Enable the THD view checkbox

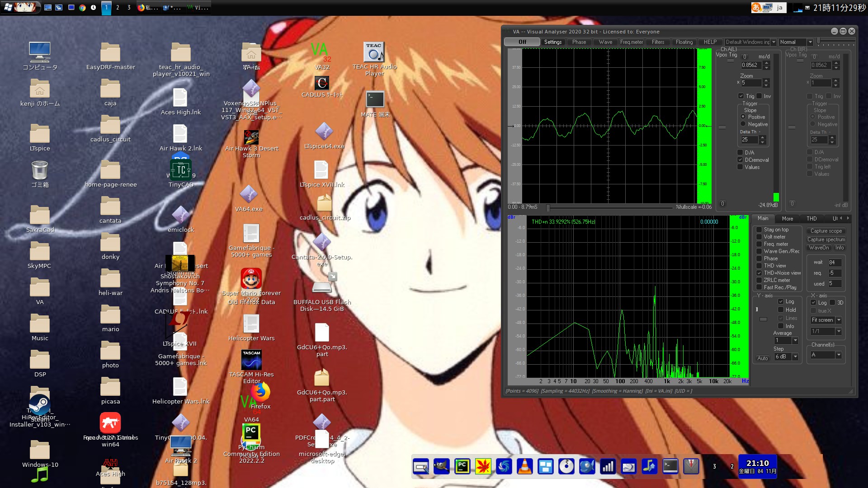[759, 266]
